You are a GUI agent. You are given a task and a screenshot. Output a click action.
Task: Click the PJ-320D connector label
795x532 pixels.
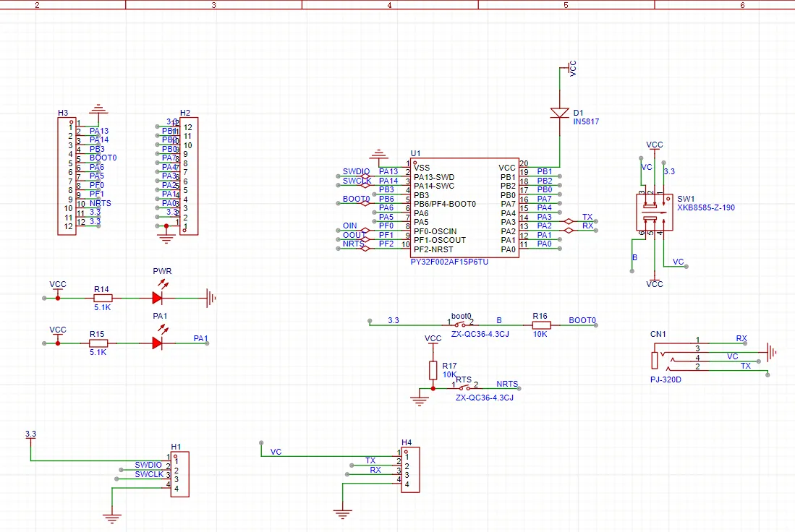point(666,379)
